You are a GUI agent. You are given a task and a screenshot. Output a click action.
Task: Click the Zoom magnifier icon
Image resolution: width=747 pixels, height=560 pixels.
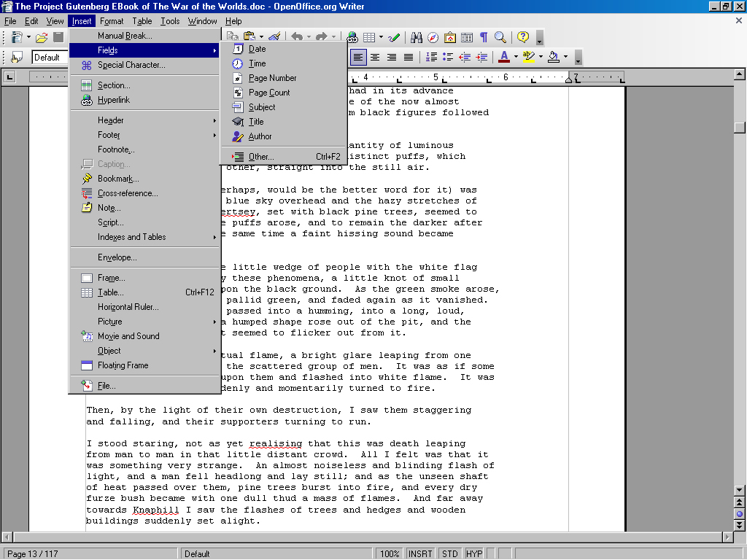[x=500, y=37]
